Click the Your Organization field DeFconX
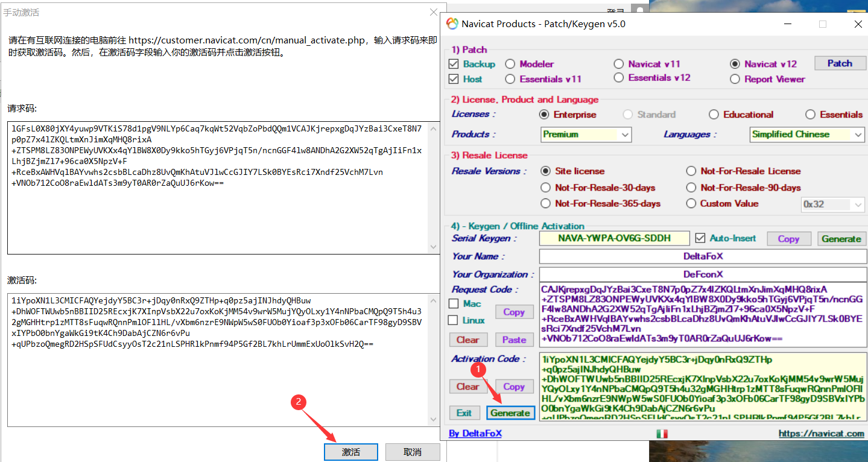 coord(703,274)
